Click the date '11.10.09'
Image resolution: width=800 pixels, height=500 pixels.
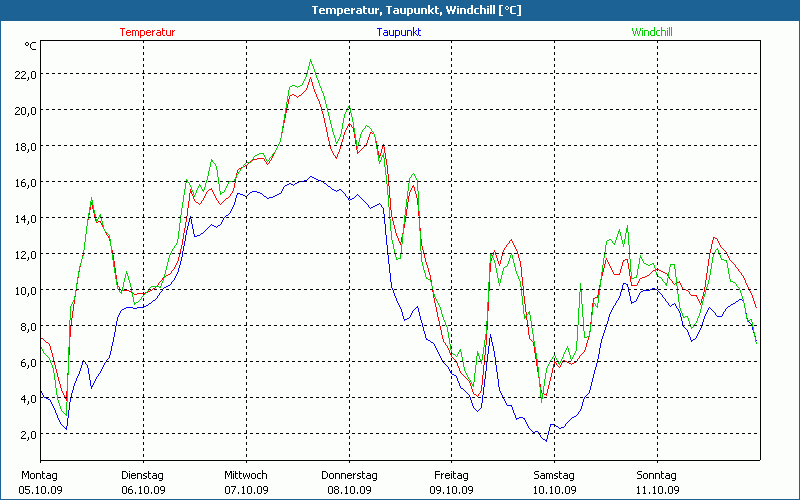point(658,490)
